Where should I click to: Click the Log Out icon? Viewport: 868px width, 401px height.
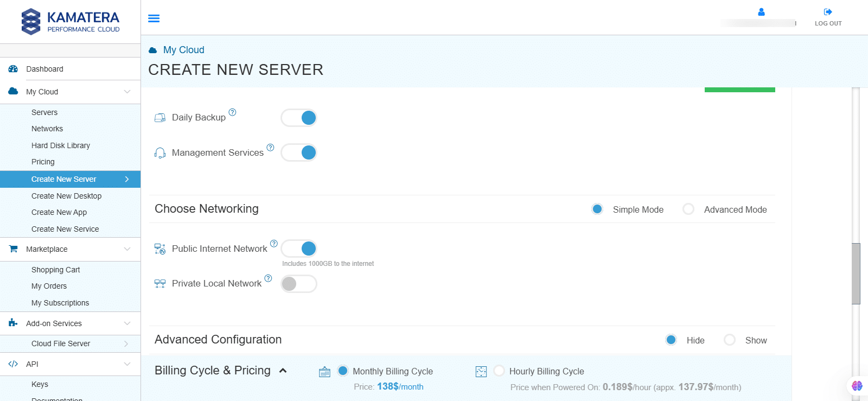828,12
